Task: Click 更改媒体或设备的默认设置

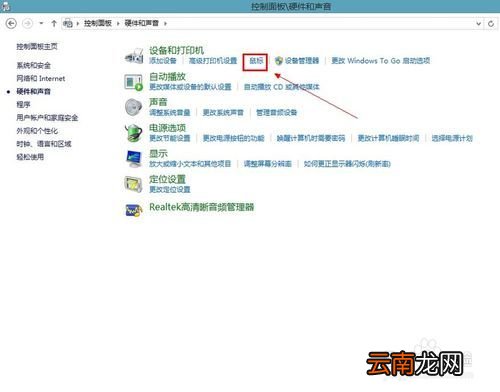Action: [190, 87]
